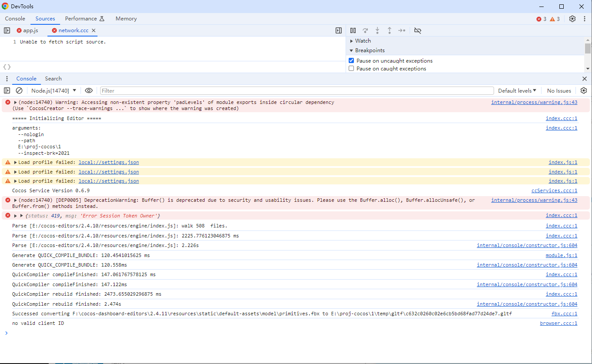
Task: Click the single Step debugger icon
Action: tap(402, 30)
